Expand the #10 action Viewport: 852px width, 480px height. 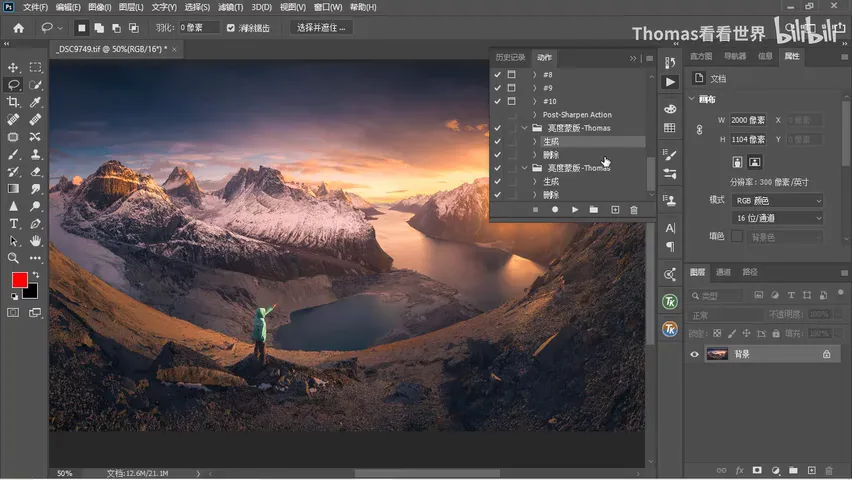[534, 101]
